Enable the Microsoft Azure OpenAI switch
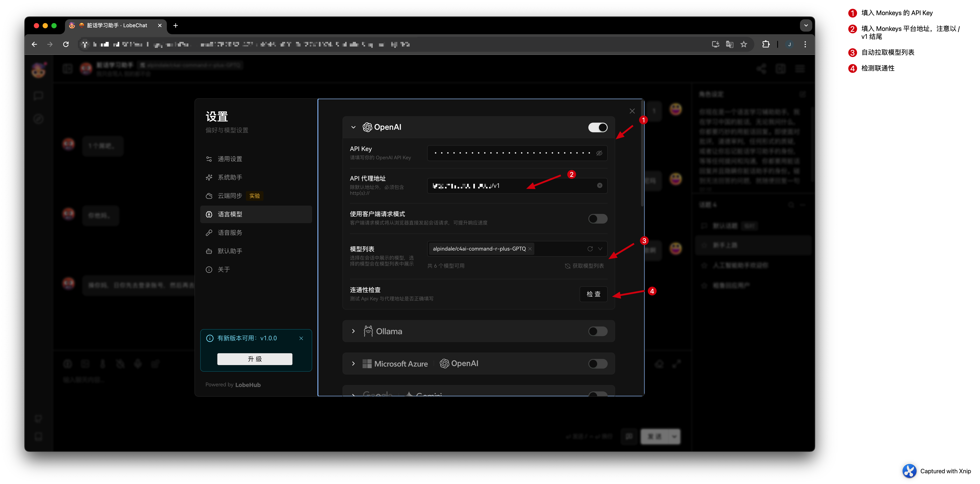The image size is (980, 484). click(597, 364)
